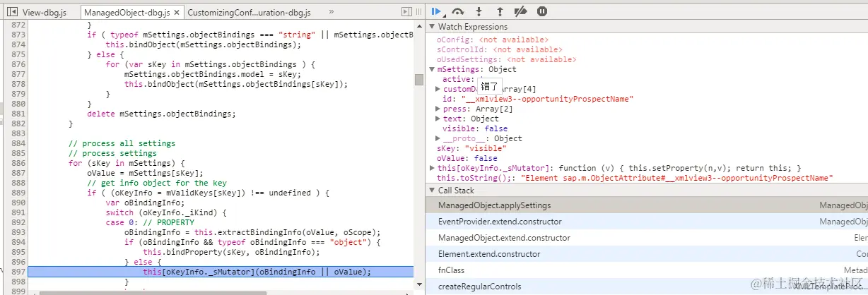Click the oValue: false watch entry
868x295 pixels.
467,158
